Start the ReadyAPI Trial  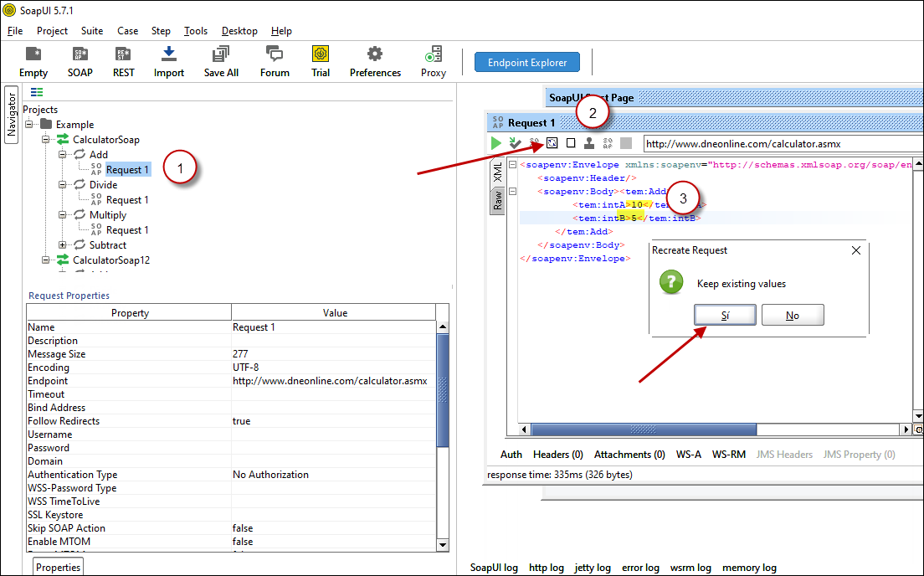(x=321, y=61)
